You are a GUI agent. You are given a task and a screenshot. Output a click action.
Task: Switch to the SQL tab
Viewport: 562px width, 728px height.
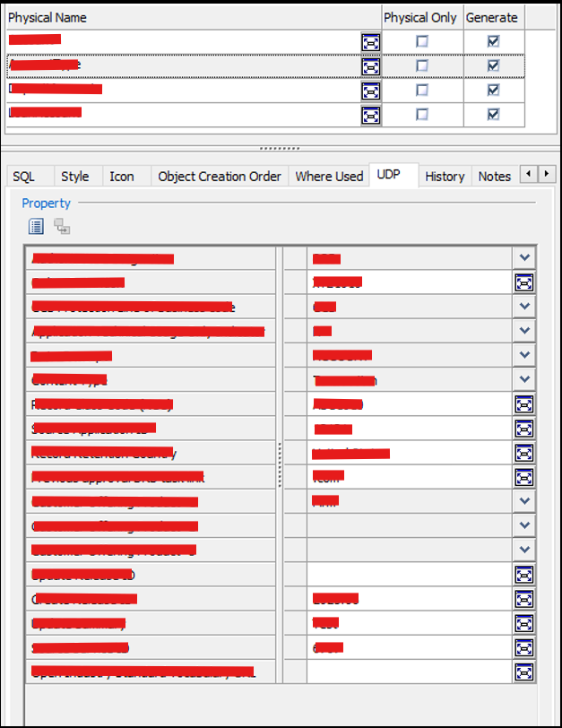tap(30, 177)
